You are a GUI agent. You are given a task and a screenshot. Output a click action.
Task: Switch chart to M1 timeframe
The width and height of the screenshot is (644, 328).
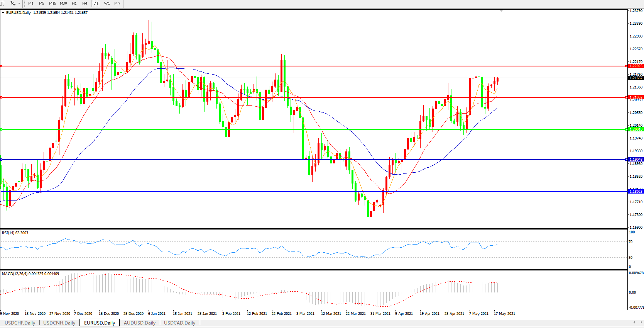pos(31,3)
